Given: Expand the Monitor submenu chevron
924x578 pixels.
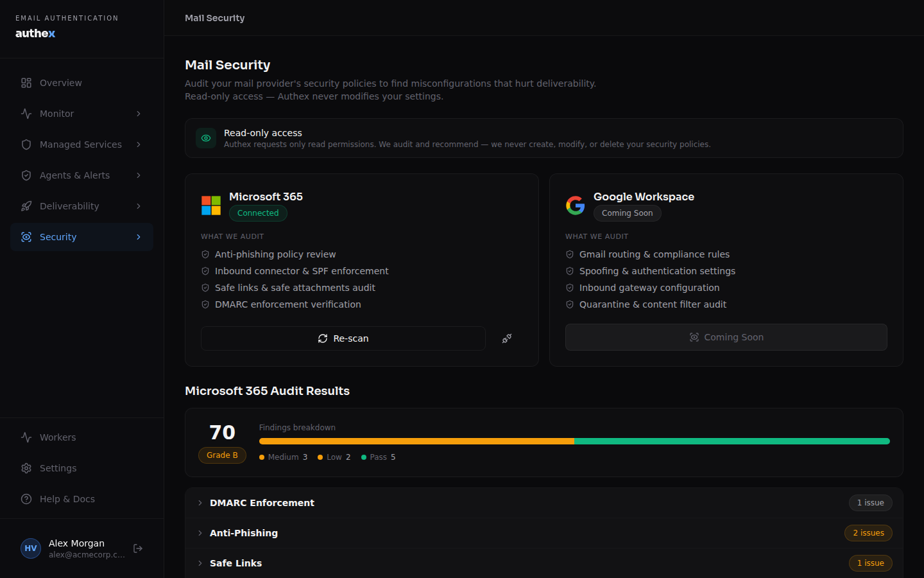Looking at the screenshot, I should (139, 114).
